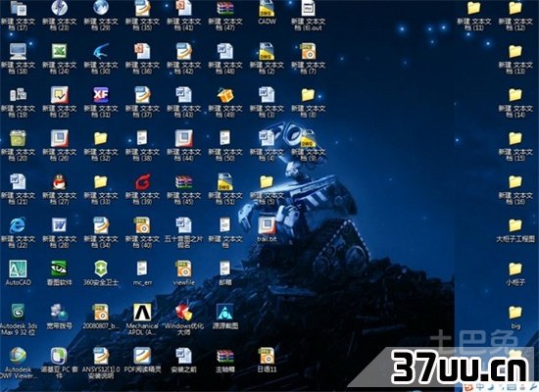The height and width of the screenshot is (392, 539).
Task: Select the PDF icon labeled 新建 文本文档 (35)
Action: pyautogui.click(x=142, y=8)
